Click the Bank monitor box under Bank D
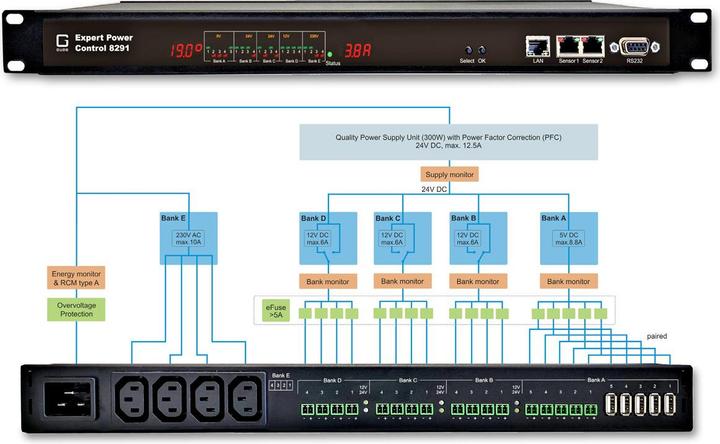The image size is (720, 444). 328,281
